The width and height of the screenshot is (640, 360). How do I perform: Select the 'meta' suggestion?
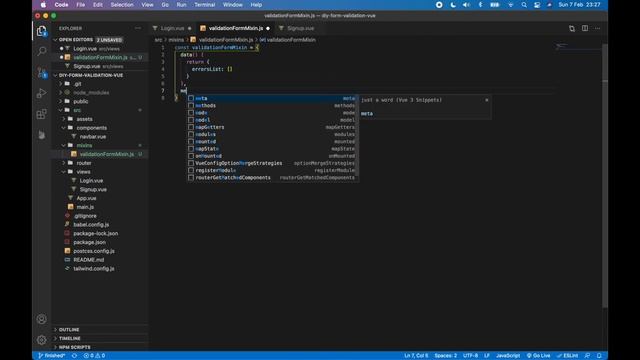272,98
